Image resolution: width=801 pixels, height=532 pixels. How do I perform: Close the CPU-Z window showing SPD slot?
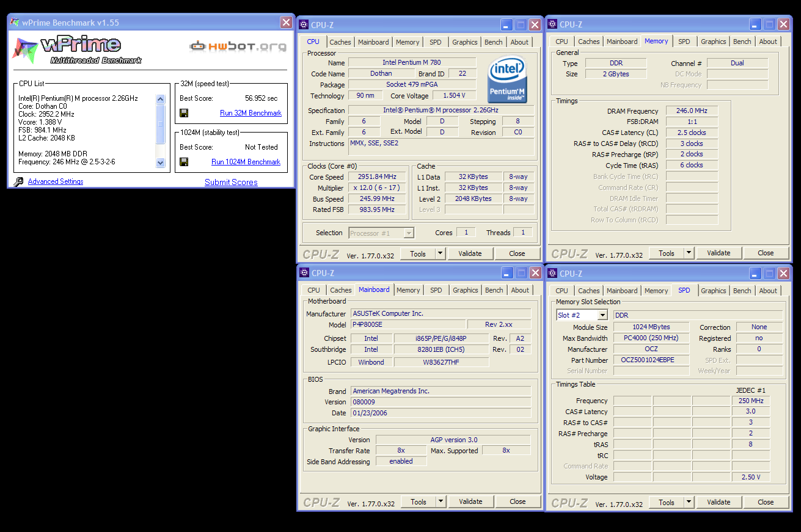(x=783, y=273)
